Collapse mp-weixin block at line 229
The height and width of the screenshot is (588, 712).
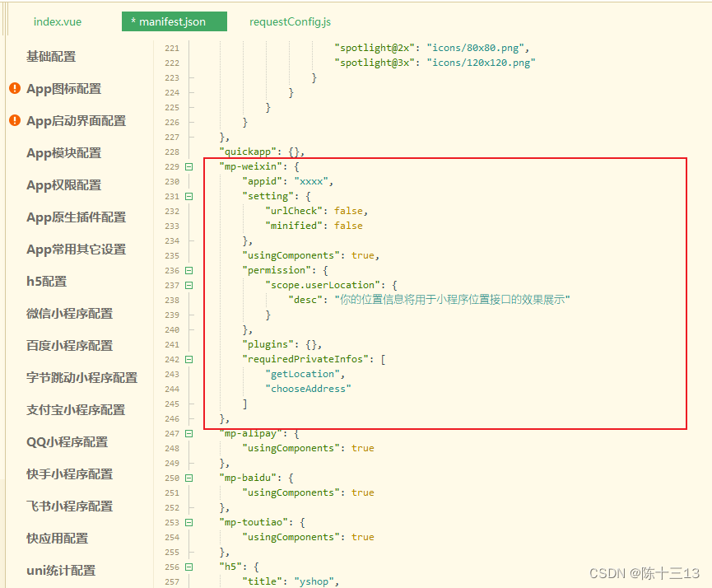[188, 167]
